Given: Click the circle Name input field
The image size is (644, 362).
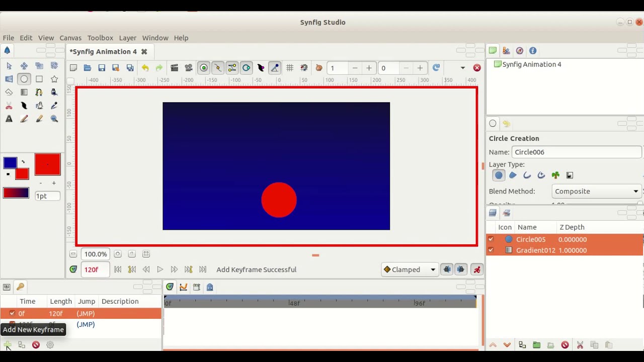Looking at the screenshot, I should tap(577, 152).
